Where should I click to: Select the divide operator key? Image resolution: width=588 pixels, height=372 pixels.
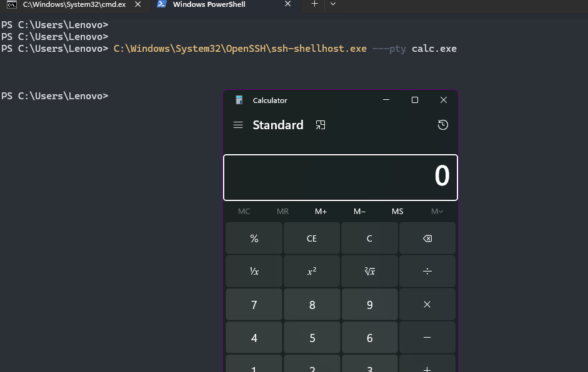point(427,272)
